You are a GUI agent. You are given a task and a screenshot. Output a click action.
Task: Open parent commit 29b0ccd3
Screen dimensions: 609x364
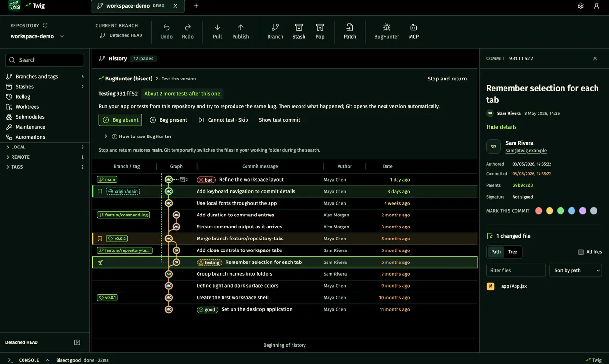523,185
